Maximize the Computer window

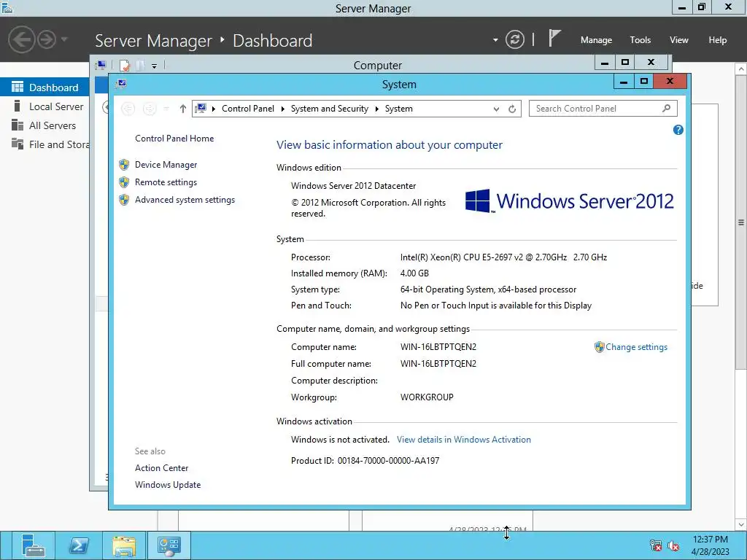coord(625,62)
